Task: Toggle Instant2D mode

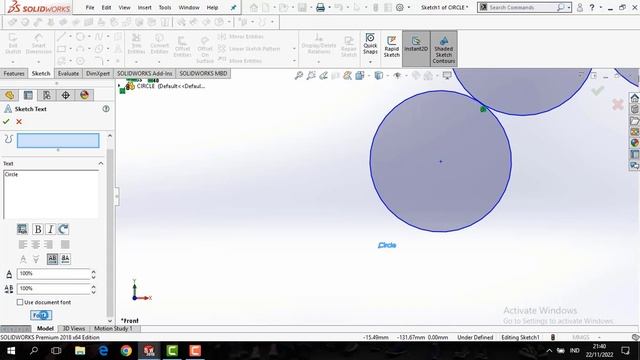Action: pyautogui.click(x=416, y=48)
